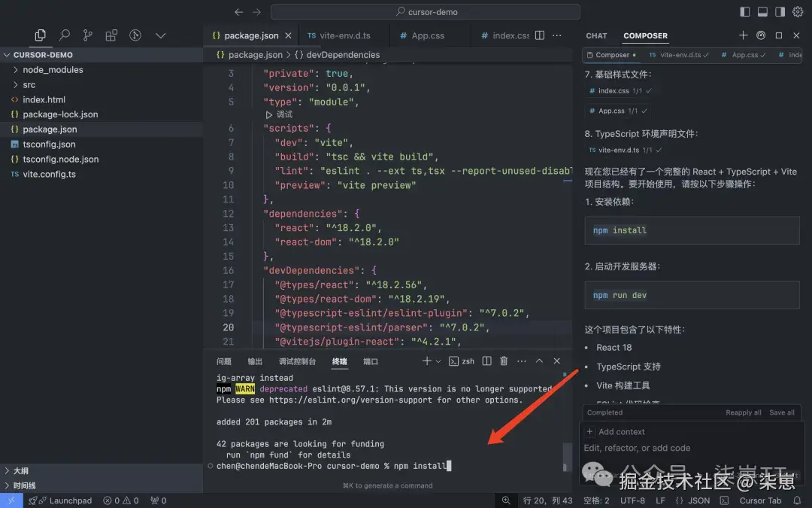Switch to the 端口 panel tab

tap(370, 361)
